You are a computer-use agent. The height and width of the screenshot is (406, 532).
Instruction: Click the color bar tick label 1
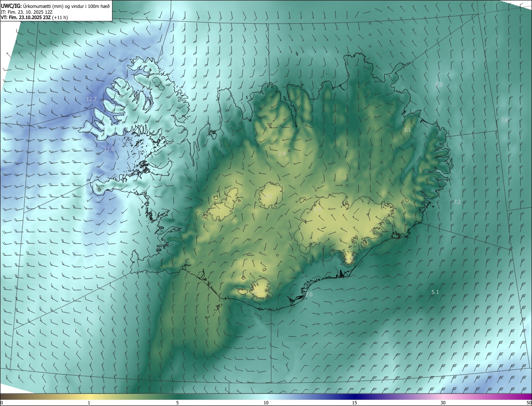(89, 403)
